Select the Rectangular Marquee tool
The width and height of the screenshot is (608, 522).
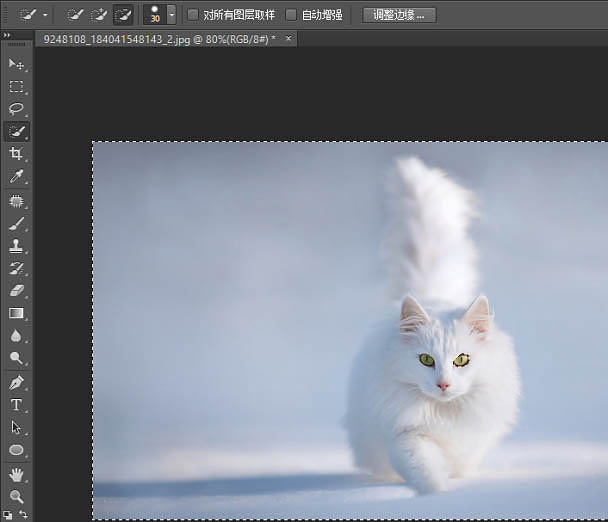click(x=16, y=87)
